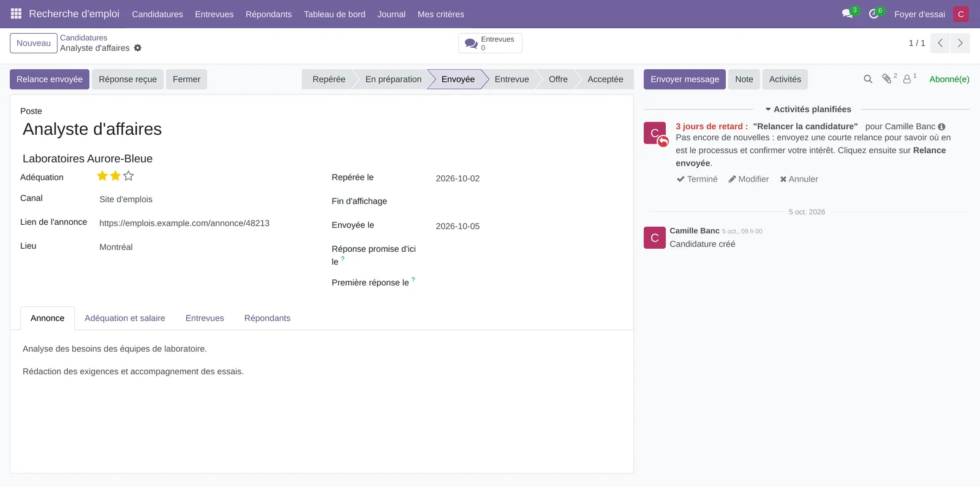Click the Abonné(e) follow button
980x487 pixels.
pyautogui.click(x=949, y=79)
